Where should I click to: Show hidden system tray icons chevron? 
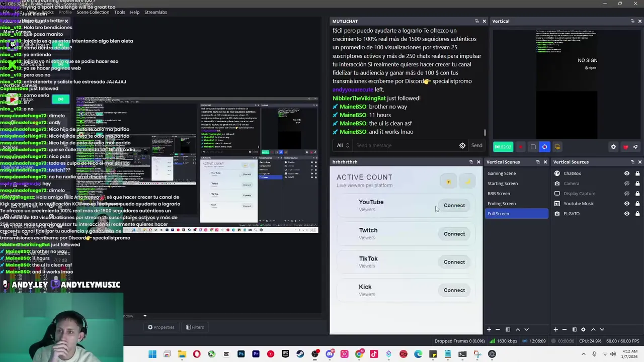pos(583,354)
